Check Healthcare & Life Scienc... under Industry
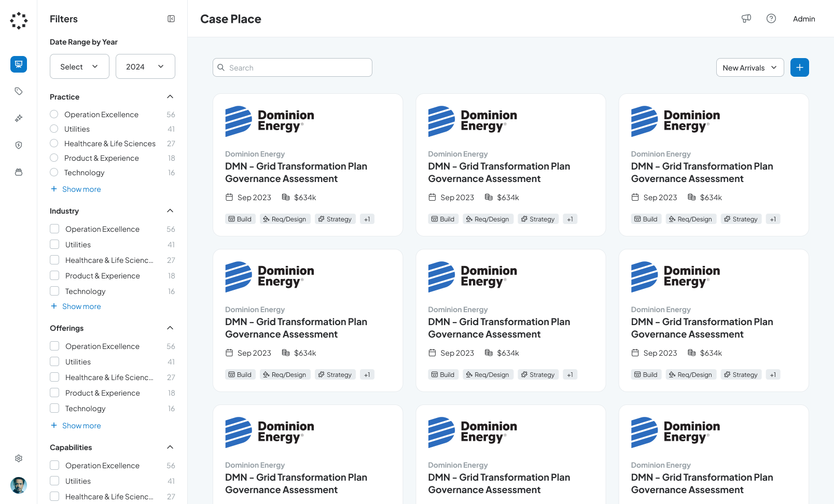834x504 pixels. click(54, 260)
